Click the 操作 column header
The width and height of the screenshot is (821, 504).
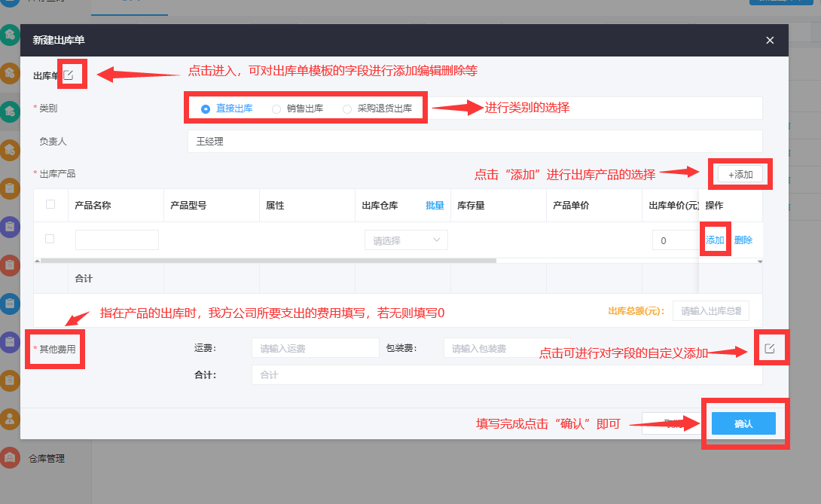(714, 206)
